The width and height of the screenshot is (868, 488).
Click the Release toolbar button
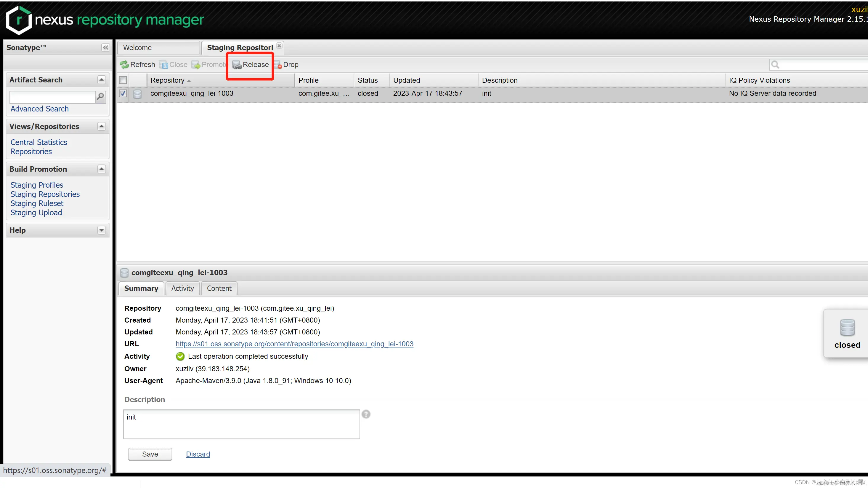(251, 64)
